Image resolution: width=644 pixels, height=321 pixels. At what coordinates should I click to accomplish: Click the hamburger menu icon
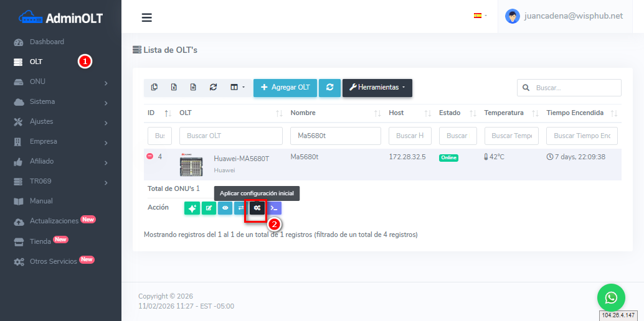pyautogui.click(x=147, y=17)
